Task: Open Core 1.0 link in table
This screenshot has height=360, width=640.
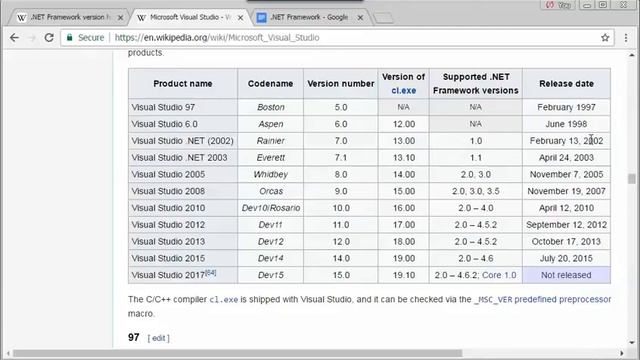Action: click(x=499, y=275)
